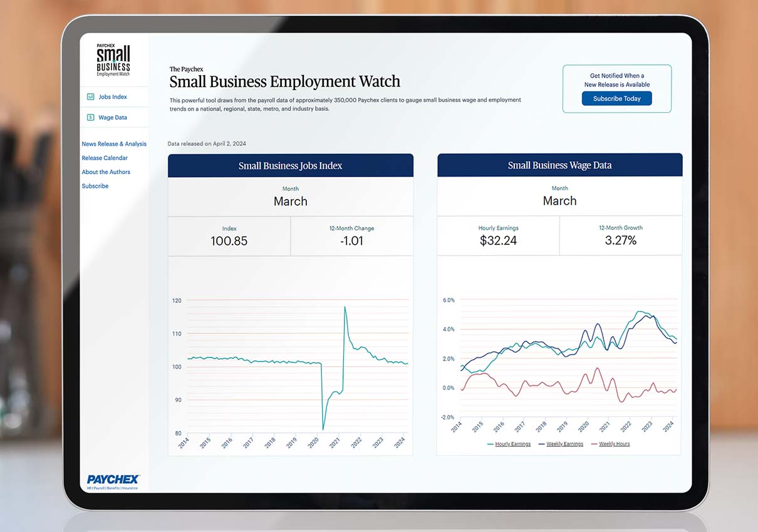Click the 2020 year label on jobs chart
758x532 pixels.
(x=311, y=442)
